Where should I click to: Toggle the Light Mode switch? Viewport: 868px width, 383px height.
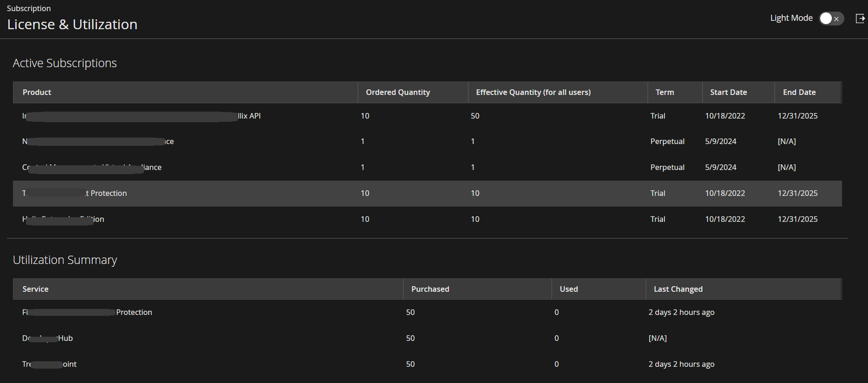831,19
